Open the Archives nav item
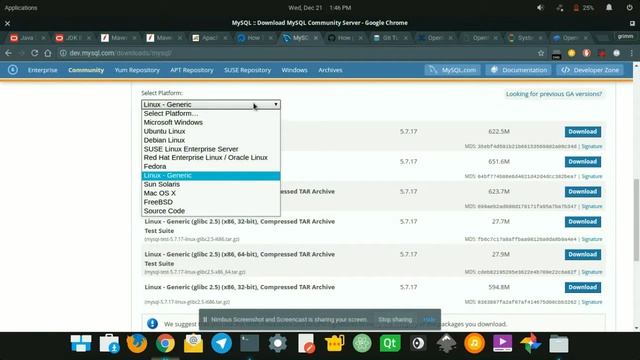 330,70
